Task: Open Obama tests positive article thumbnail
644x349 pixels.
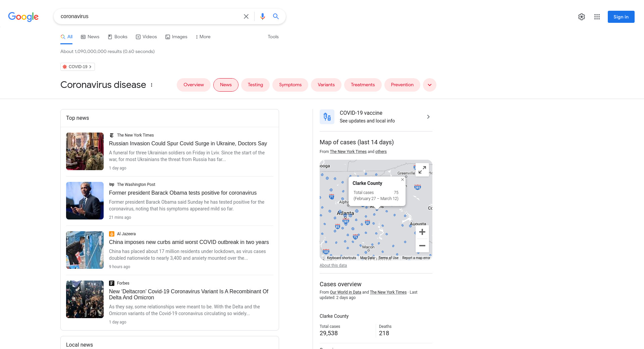Action: [x=85, y=201]
